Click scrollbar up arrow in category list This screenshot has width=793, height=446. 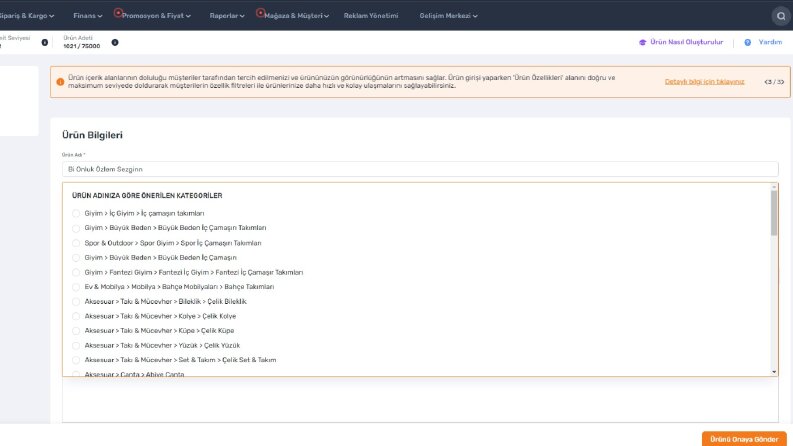774,187
